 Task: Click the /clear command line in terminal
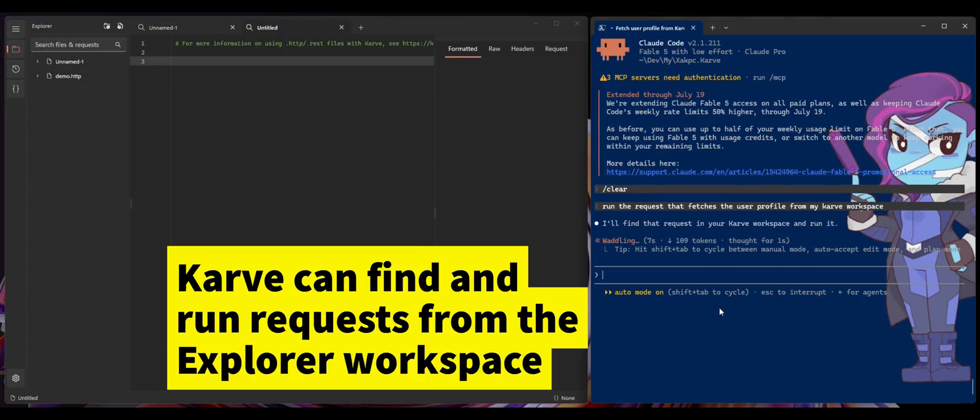pyautogui.click(x=779, y=189)
